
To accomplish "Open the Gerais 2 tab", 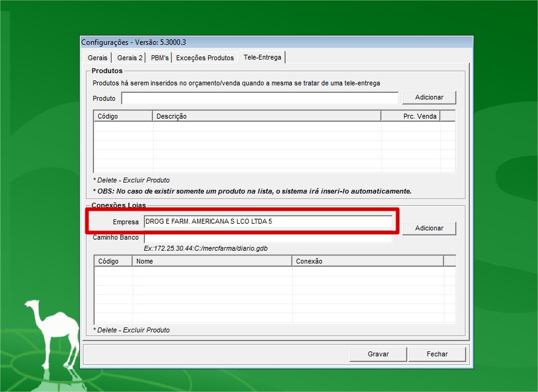I will tap(130, 58).
